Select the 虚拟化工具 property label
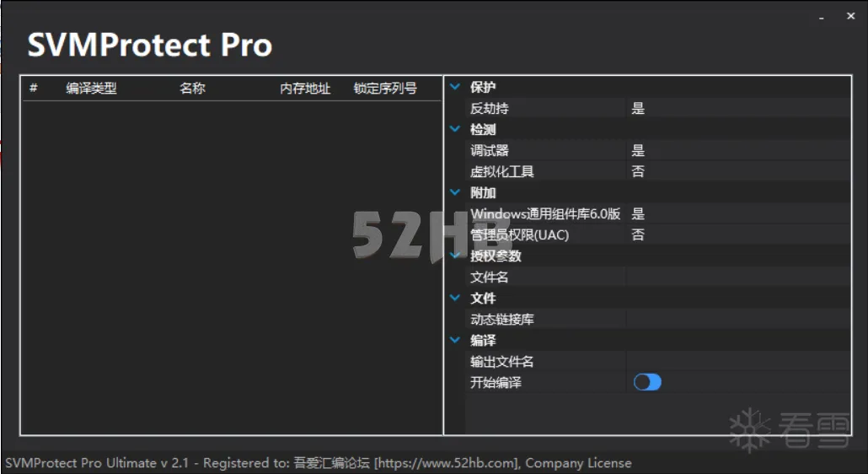This screenshot has width=868, height=474. point(502,172)
